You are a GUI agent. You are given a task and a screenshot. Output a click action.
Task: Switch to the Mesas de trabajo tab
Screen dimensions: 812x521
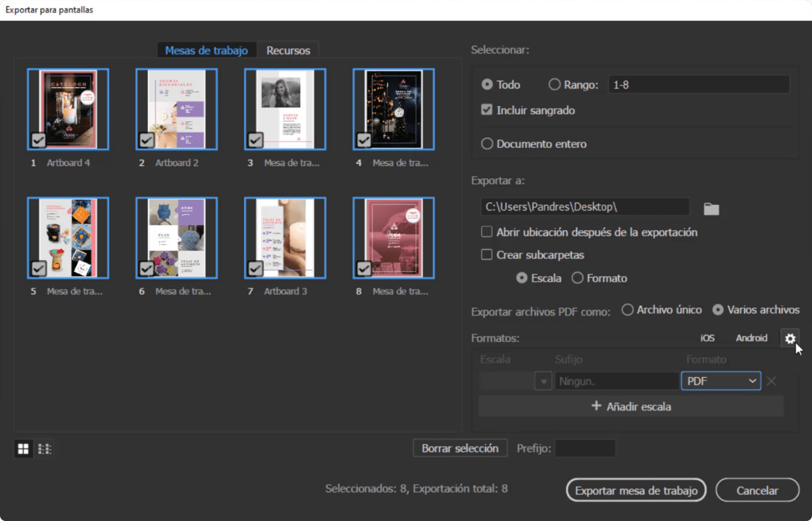click(x=206, y=49)
